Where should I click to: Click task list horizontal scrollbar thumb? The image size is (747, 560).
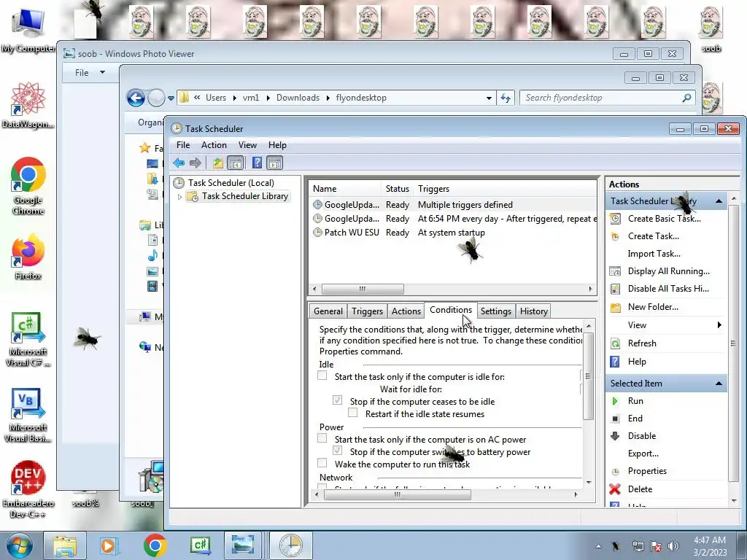click(363, 289)
